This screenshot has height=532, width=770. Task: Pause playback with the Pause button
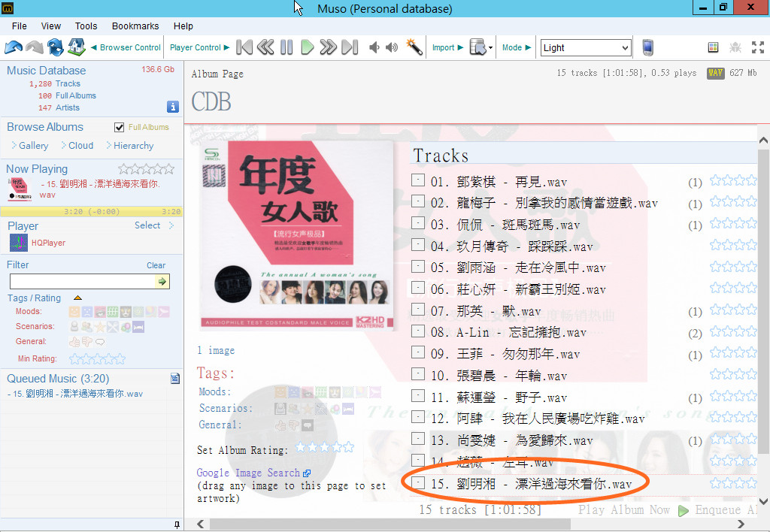tap(286, 47)
